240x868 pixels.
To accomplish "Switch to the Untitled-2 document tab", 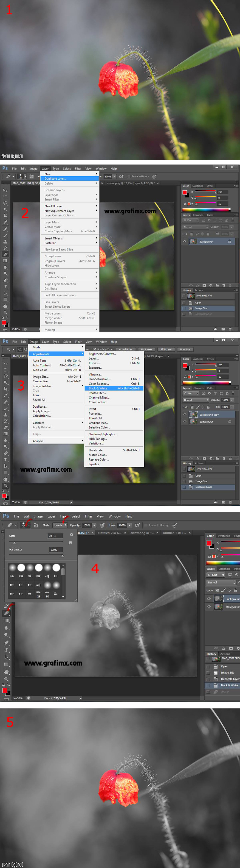I will (110, 533).
